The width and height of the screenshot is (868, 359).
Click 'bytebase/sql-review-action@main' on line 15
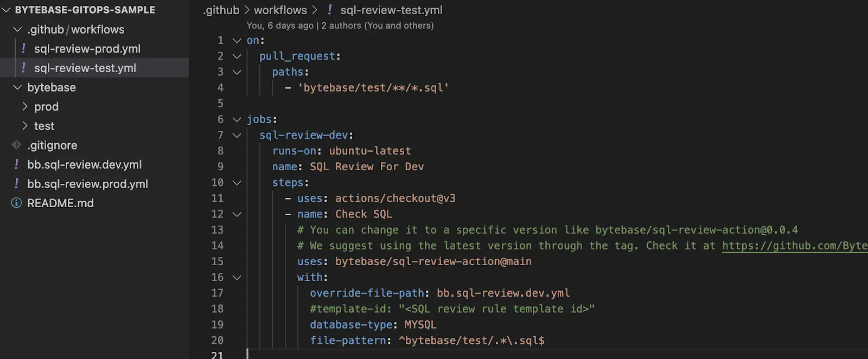tap(433, 261)
